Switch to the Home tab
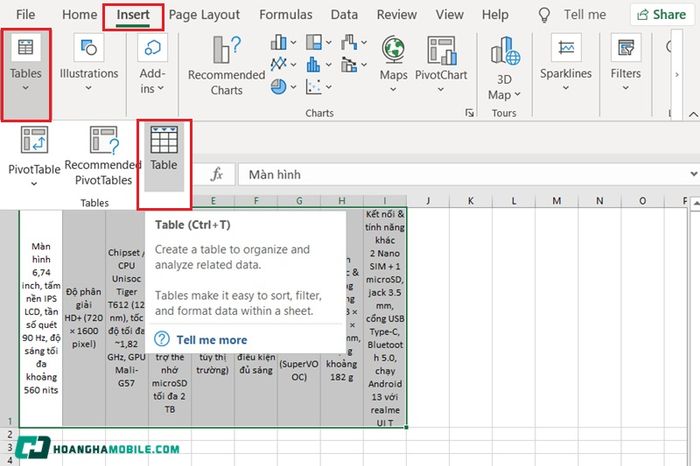The height and width of the screenshot is (466, 700). (79, 15)
